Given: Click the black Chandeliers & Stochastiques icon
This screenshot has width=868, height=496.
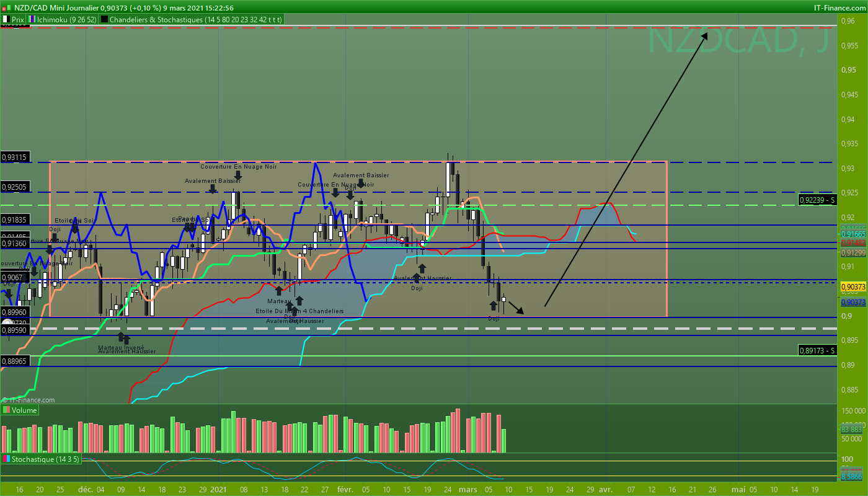Looking at the screenshot, I should point(104,19).
